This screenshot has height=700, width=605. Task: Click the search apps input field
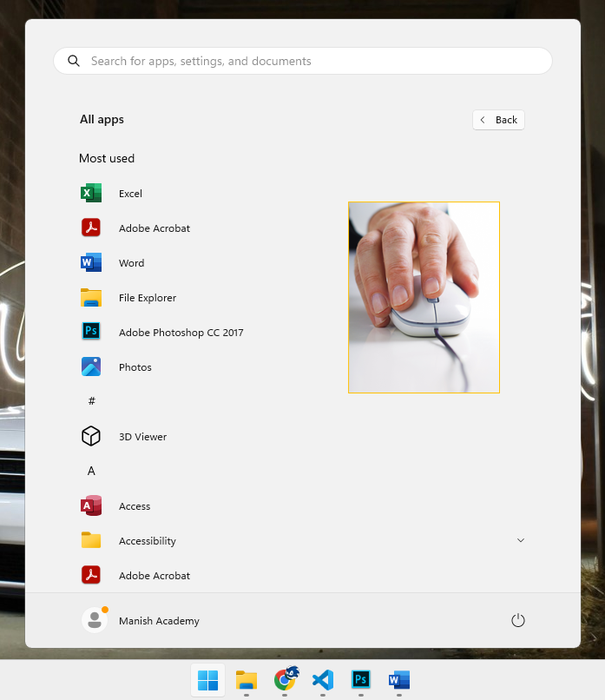pos(304,61)
